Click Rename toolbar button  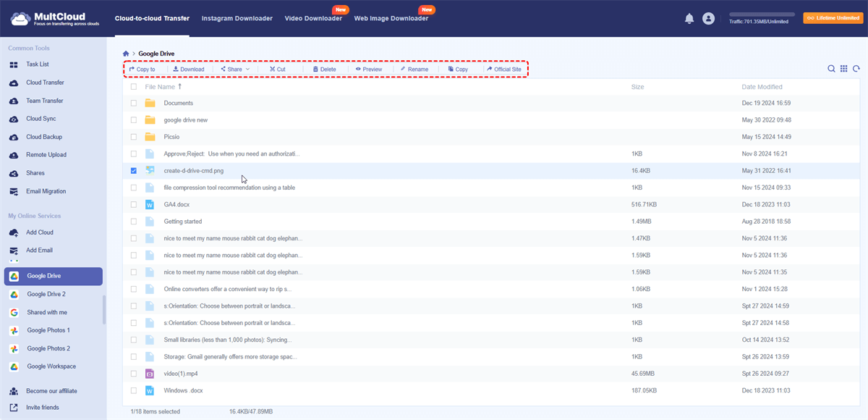click(414, 70)
